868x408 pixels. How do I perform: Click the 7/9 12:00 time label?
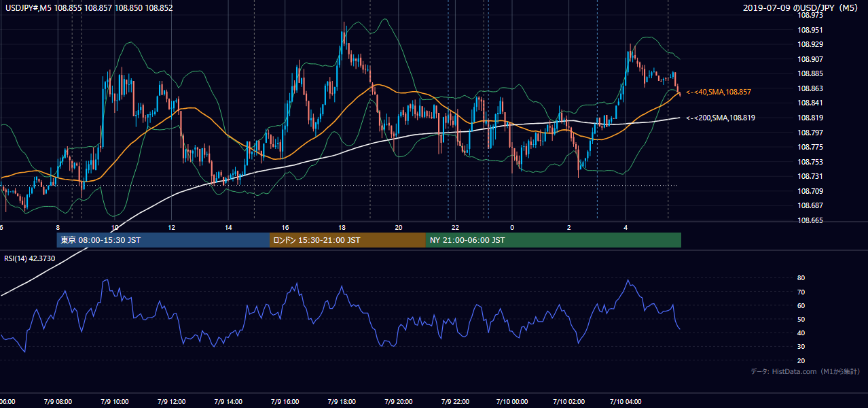172,402
